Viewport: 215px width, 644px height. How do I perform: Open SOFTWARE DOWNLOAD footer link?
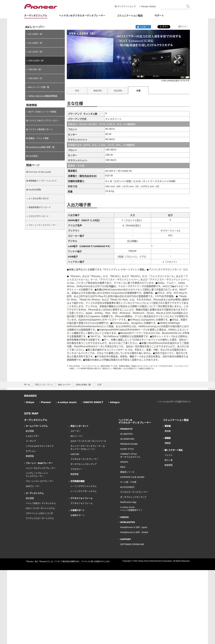pos(132,544)
